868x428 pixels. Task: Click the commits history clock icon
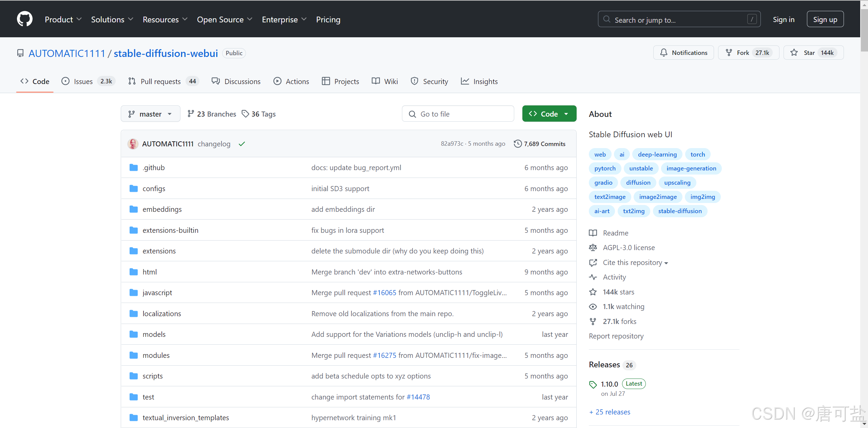[518, 144]
